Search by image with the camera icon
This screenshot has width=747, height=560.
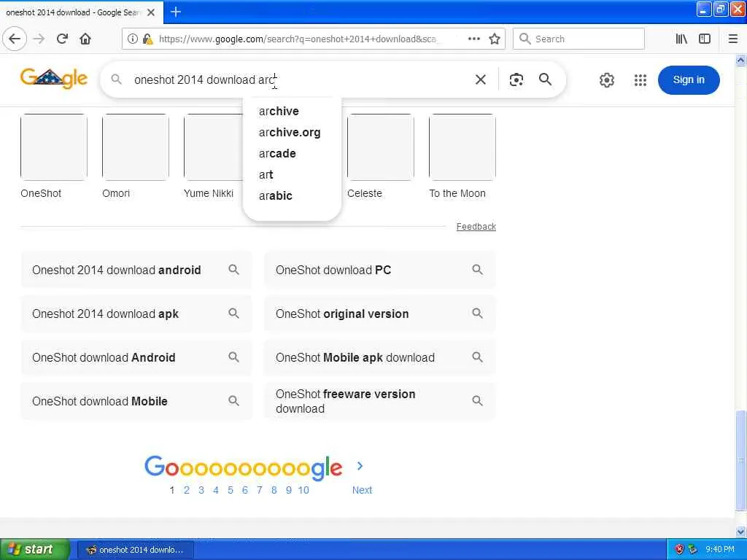516,79
